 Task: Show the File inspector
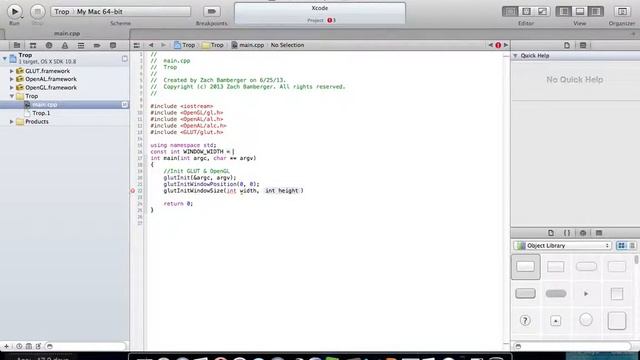[567, 45]
